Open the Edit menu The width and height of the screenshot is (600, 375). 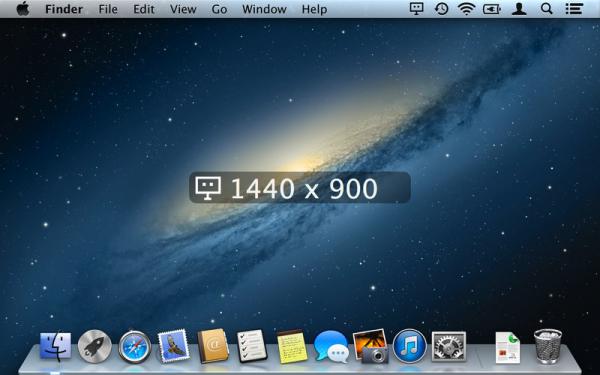click(x=144, y=9)
